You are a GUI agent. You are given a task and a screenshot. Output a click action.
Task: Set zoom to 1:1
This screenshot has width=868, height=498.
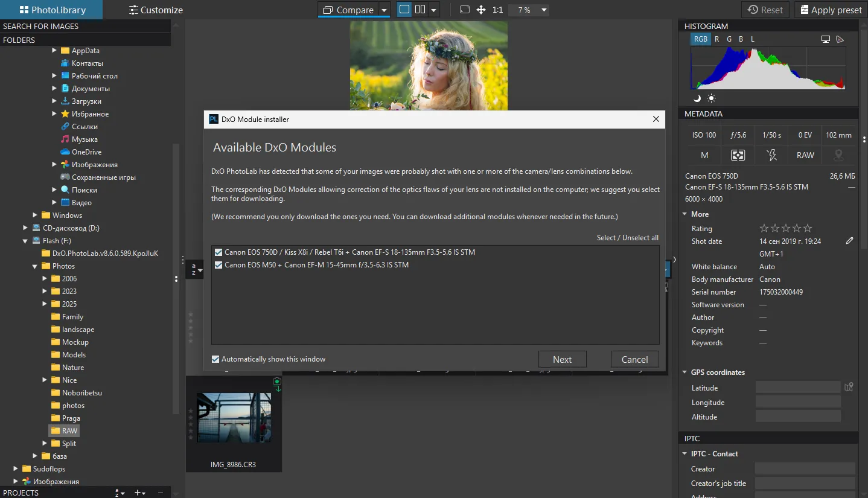(497, 10)
